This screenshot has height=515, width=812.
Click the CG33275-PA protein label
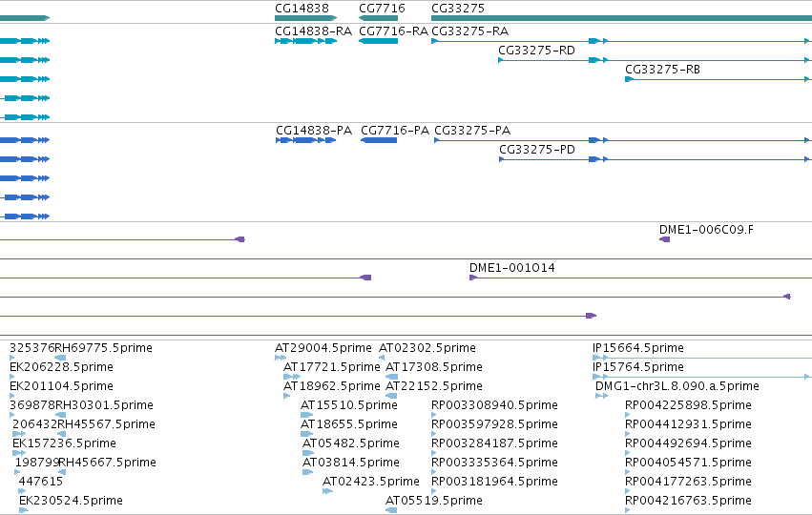click(x=472, y=131)
